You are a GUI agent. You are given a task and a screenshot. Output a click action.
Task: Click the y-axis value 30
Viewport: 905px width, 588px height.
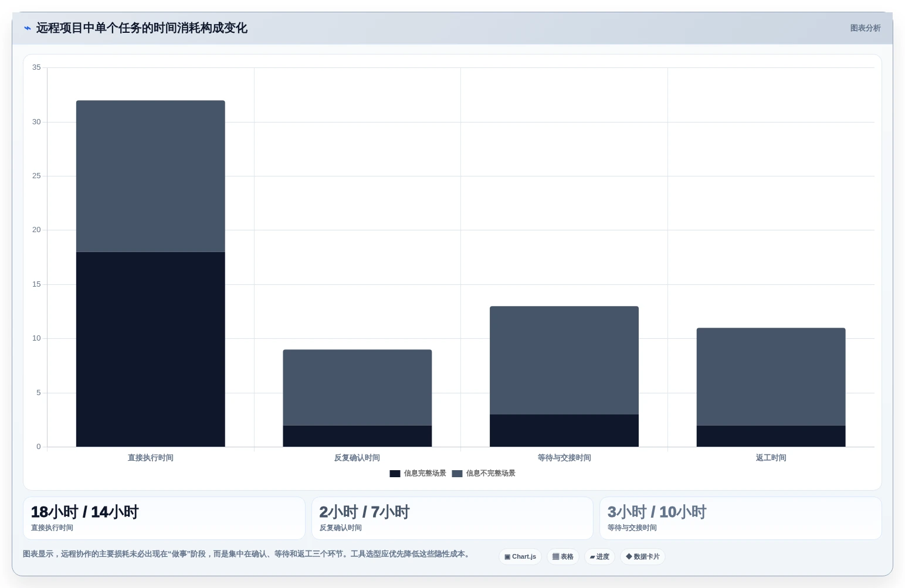click(x=36, y=122)
